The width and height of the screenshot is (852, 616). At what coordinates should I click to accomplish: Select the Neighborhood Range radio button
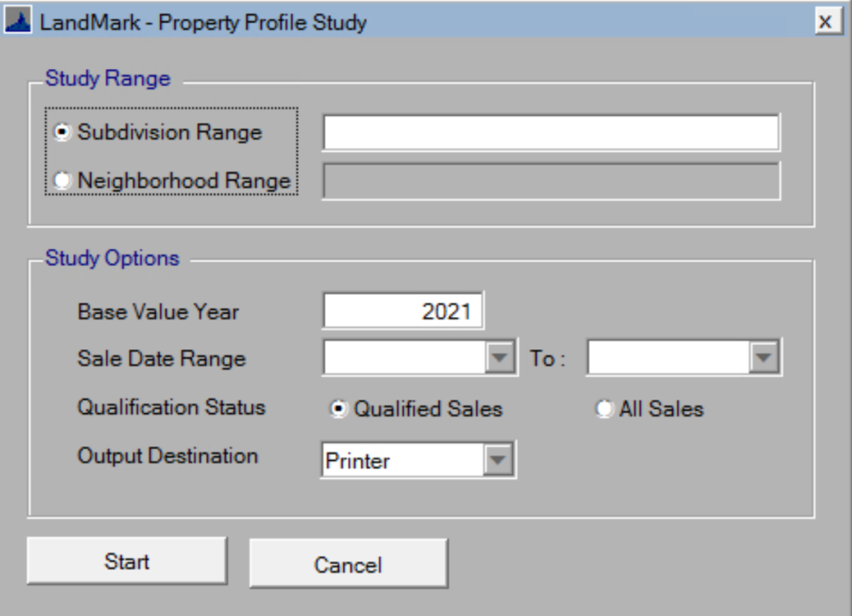[x=62, y=181]
